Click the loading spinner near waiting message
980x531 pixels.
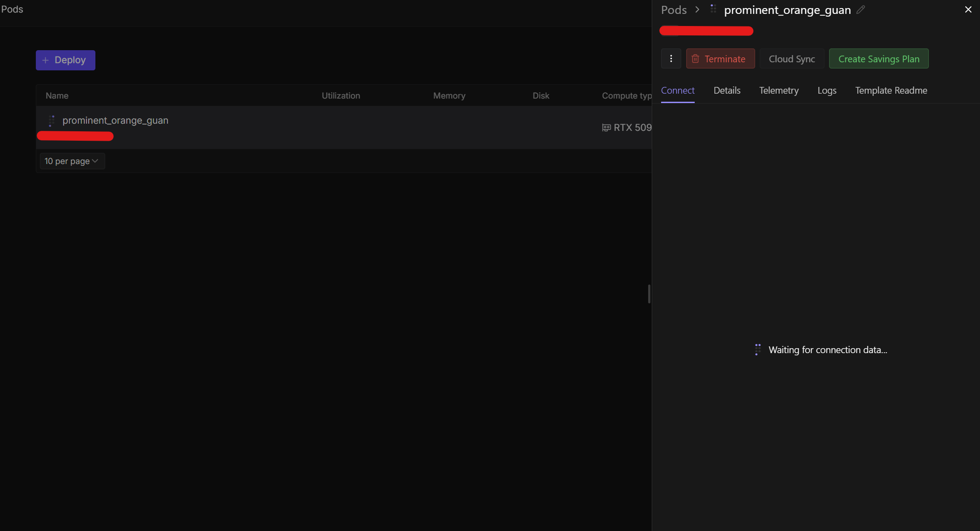click(x=757, y=350)
